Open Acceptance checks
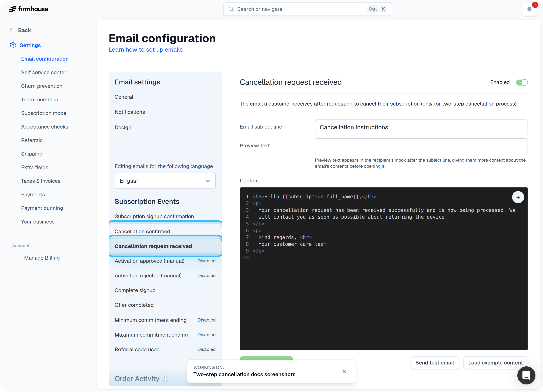The width and height of the screenshot is (543, 392). pyautogui.click(x=44, y=127)
